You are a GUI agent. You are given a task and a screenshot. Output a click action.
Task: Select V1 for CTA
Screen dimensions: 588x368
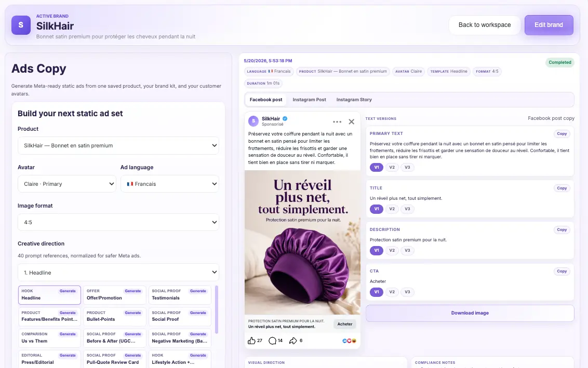click(x=377, y=292)
